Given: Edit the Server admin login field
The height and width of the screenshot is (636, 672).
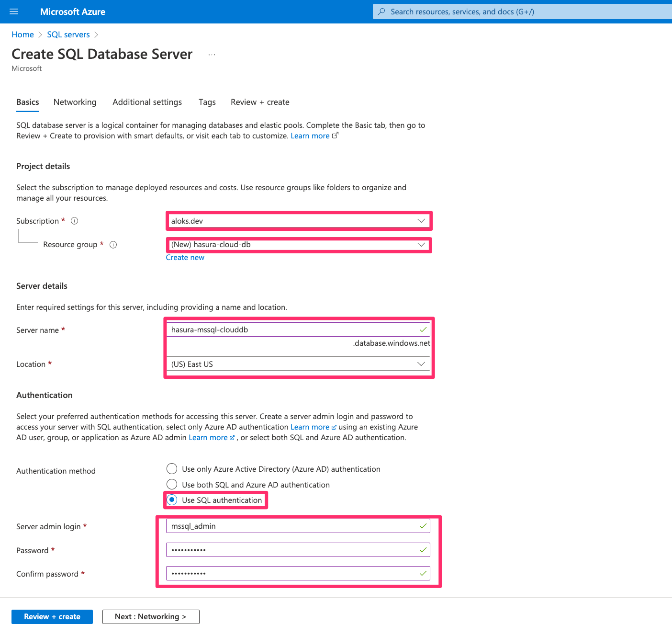Looking at the screenshot, I should tap(298, 526).
